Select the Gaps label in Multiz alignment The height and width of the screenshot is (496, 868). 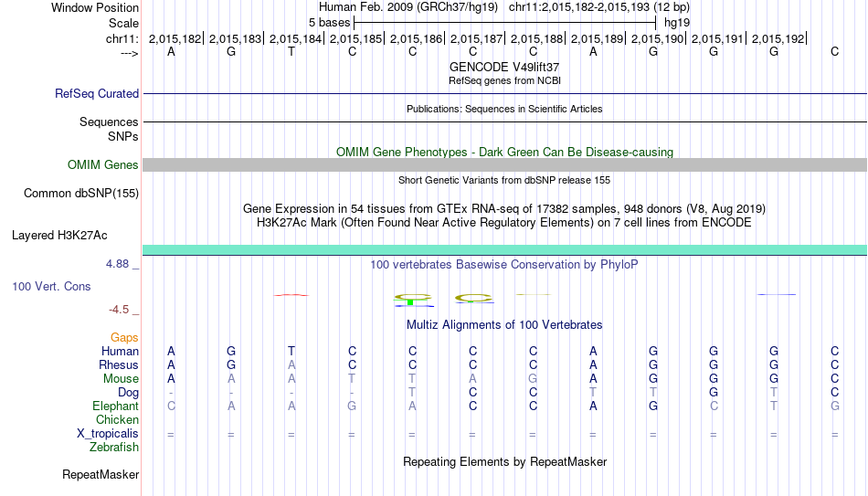click(124, 338)
